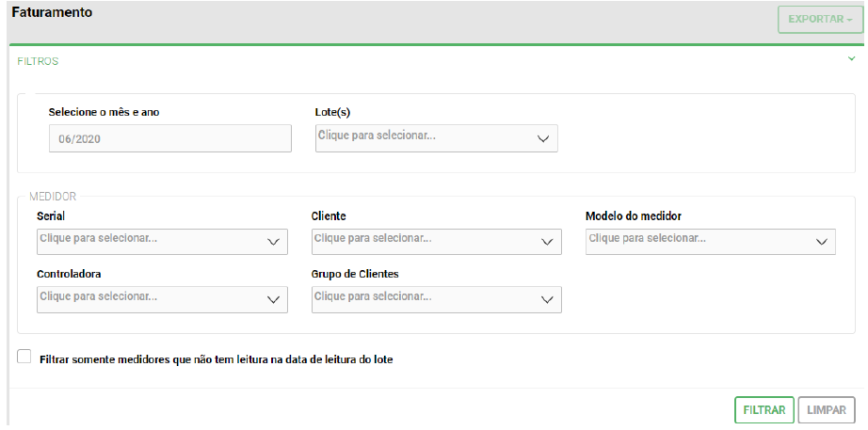Click the Cliente dropdown arrow icon

pos(547,242)
